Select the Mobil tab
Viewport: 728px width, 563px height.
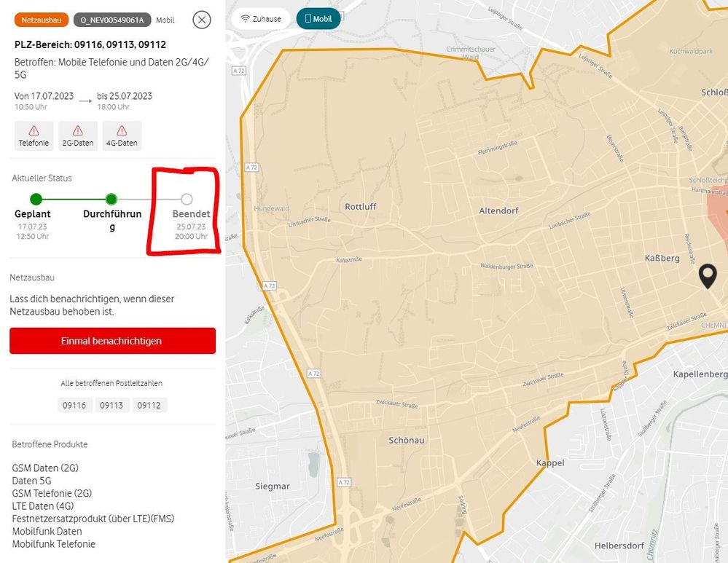(x=318, y=19)
